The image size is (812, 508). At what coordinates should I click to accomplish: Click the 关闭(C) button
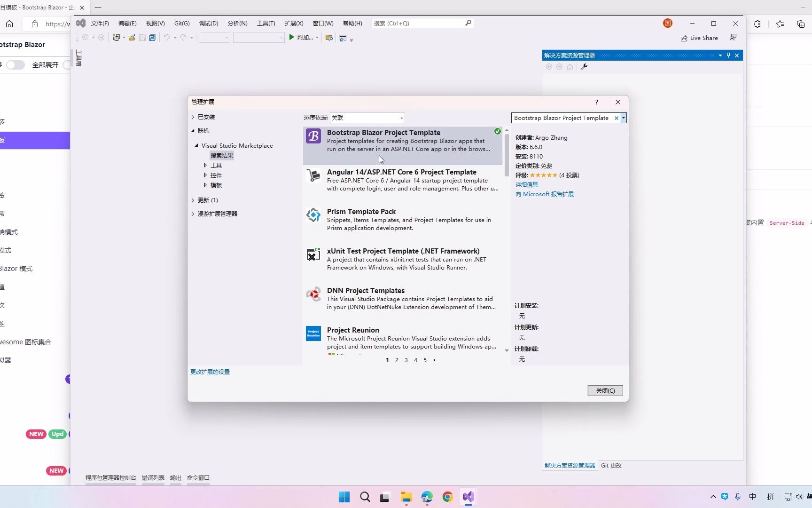[x=605, y=390]
